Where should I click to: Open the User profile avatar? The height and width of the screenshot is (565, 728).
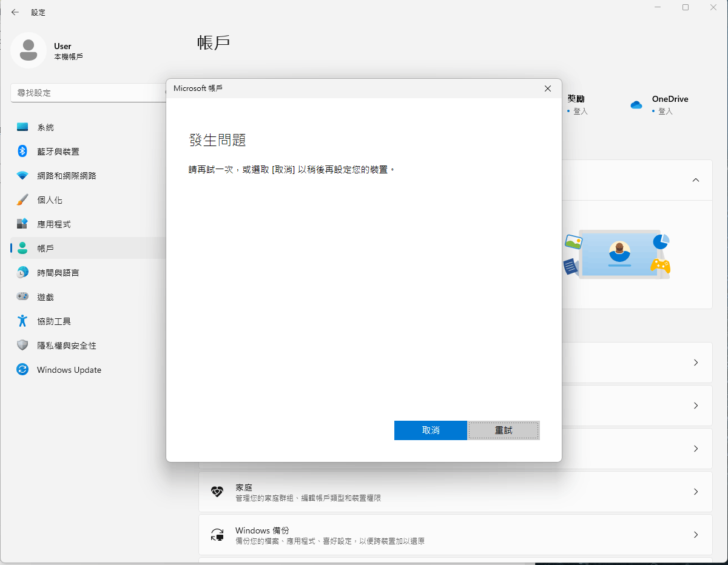pyautogui.click(x=29, y=50)
